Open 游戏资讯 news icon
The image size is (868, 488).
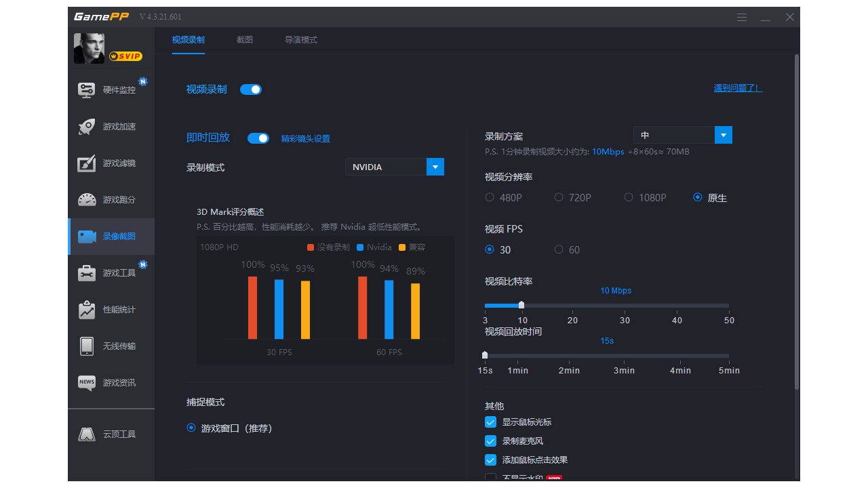click(x=87, y=383)
